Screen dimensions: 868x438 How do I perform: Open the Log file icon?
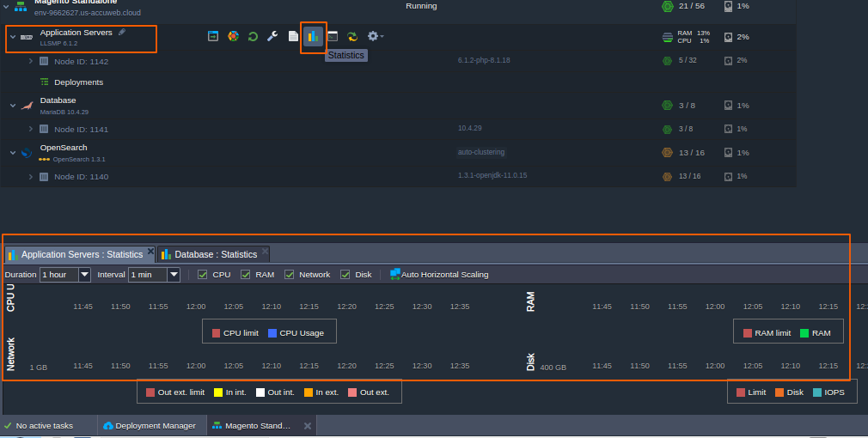coord(293,36)
